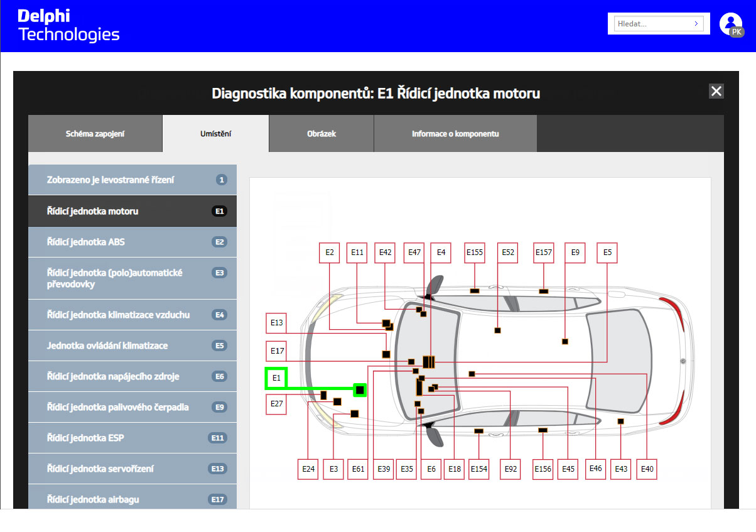
Task: Switch to the Obrázek tab
Action: coord(321,133)
